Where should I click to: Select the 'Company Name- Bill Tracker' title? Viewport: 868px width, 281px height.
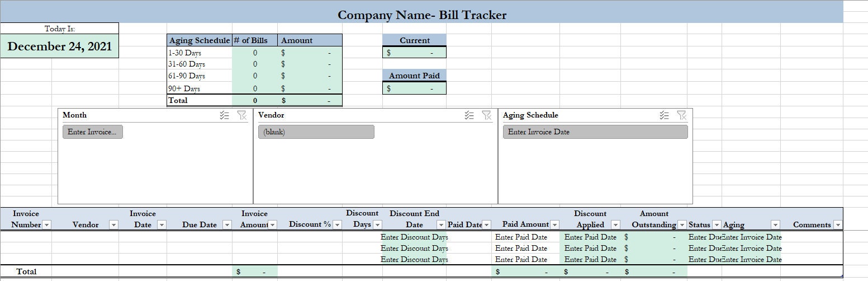[422, 15]
